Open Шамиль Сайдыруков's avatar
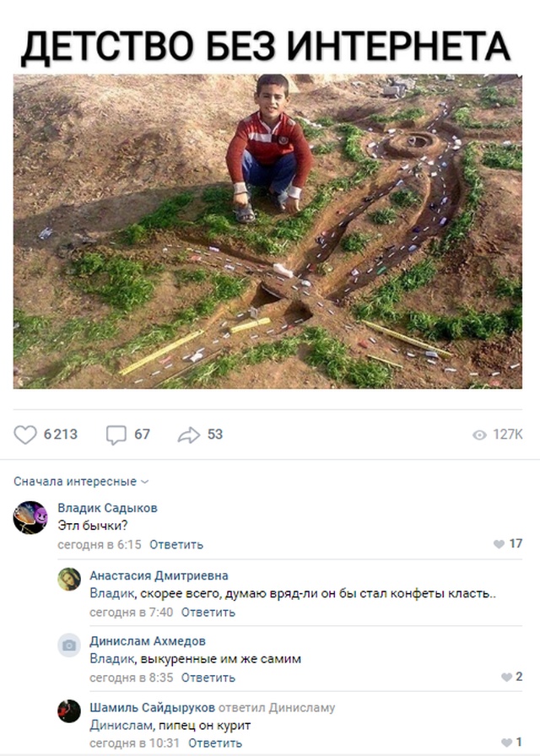 [69, 711]
